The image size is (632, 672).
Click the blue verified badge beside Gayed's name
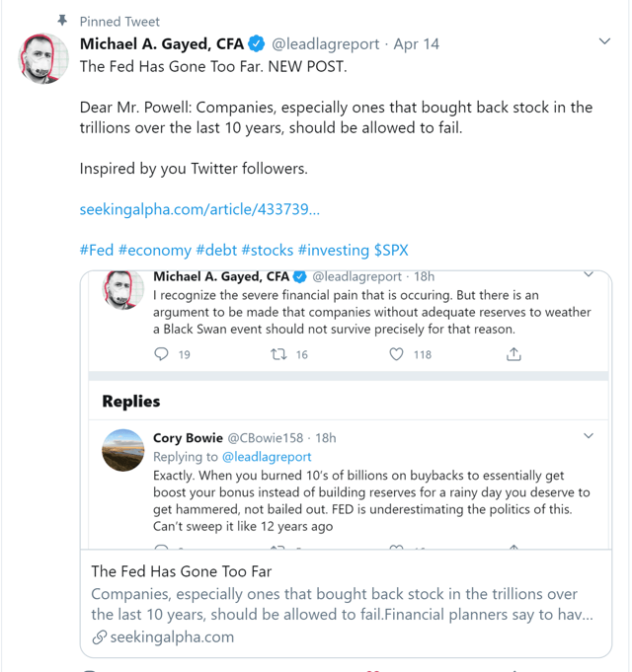256,43
